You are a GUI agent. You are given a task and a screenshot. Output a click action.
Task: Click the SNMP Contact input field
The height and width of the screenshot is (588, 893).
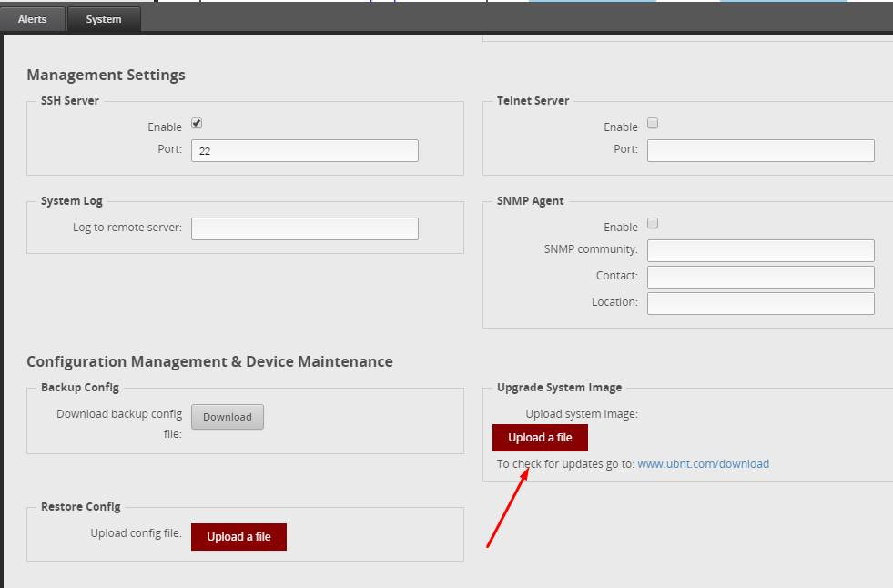click(x=760, y=277)
